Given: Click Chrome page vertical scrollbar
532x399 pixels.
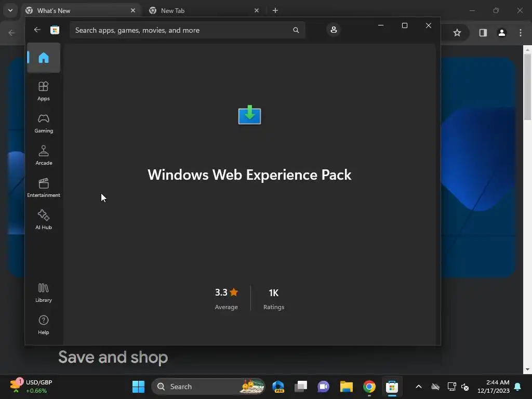Looking at the screenshot, I should point(527,87).
